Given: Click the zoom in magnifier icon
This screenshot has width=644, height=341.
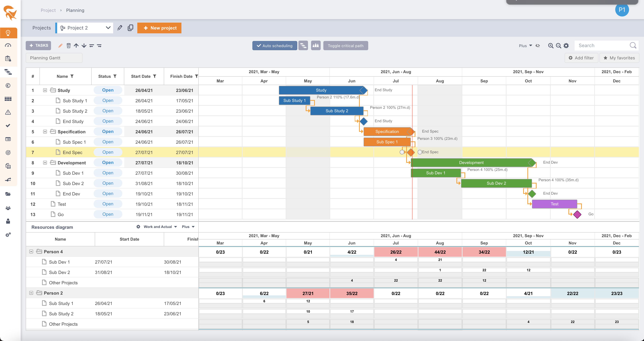Looking at the screenshot, I should point(550,45).
